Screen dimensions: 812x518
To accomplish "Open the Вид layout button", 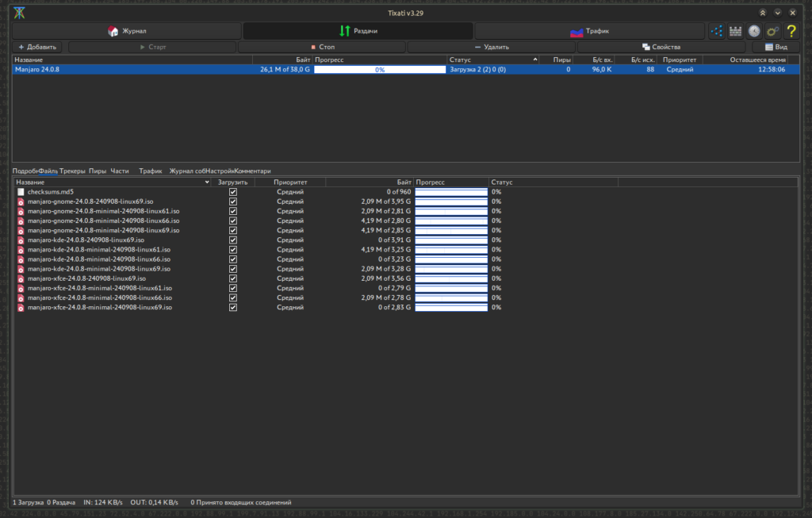I will pos(776,47).
